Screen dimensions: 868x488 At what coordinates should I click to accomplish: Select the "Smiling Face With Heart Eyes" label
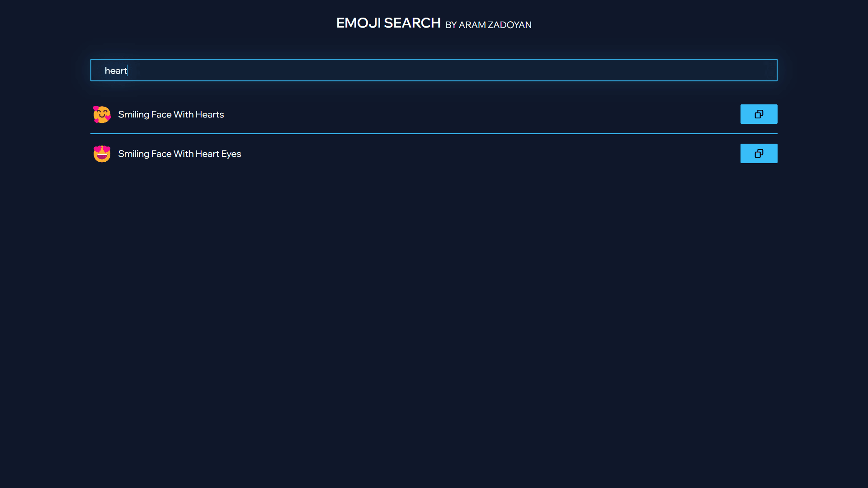click(179, 154)
